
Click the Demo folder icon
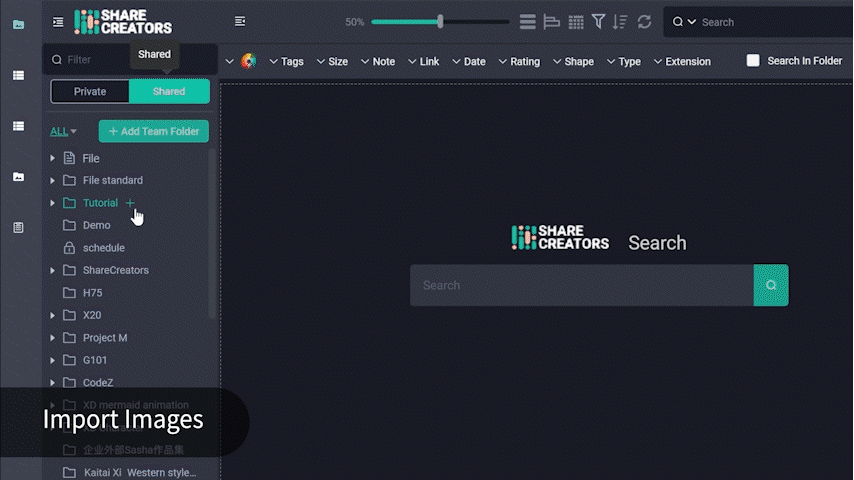point(69,225)
